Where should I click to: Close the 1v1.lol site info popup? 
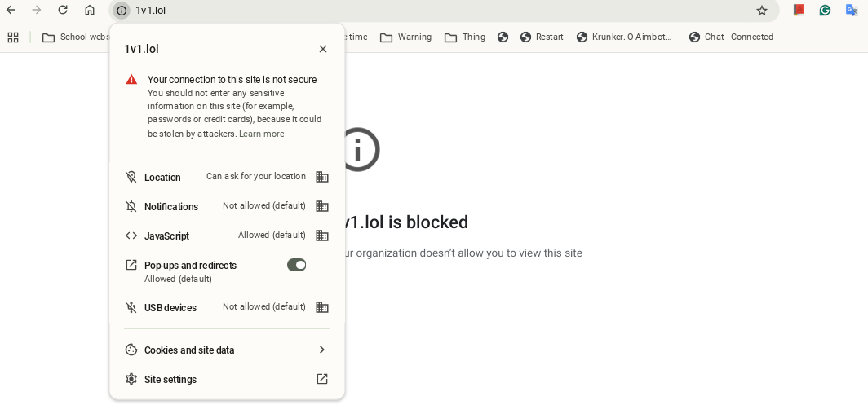[x=323, y=49]
